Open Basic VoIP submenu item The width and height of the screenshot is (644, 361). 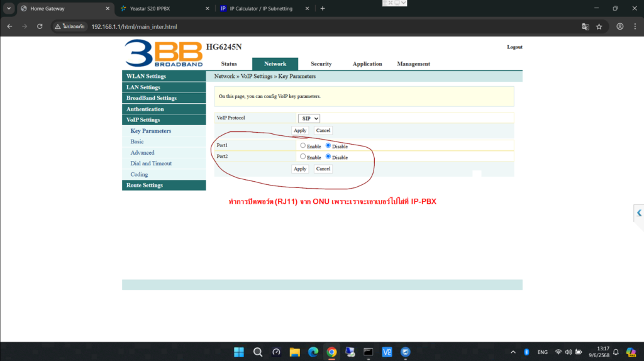(x=136, y=142)
